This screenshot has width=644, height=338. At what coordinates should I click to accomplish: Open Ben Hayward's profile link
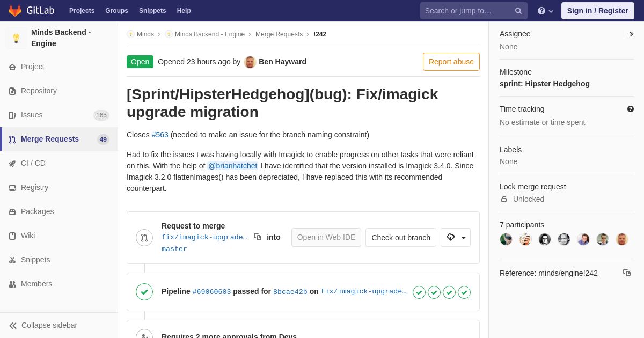[282, 62]
